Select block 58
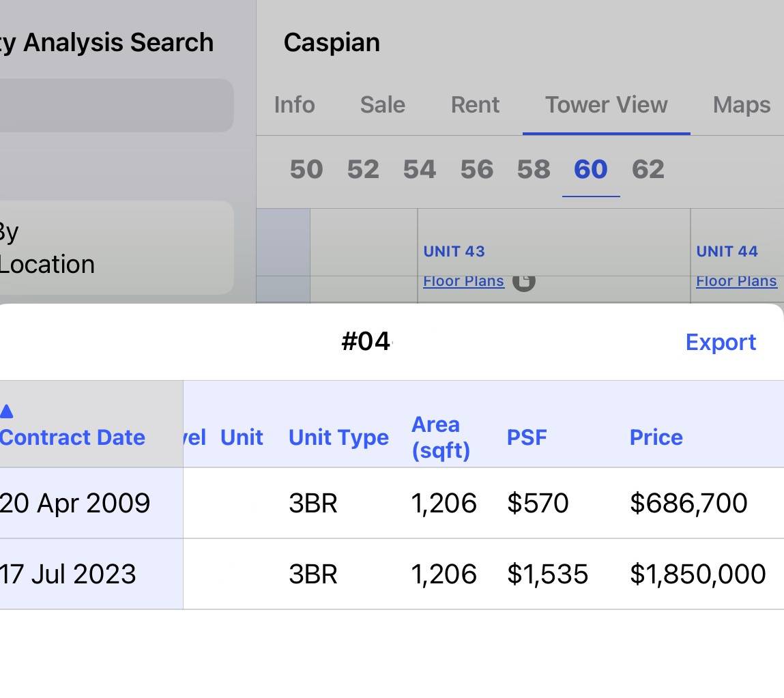784x698 pixels. click(x=534, y=169)
